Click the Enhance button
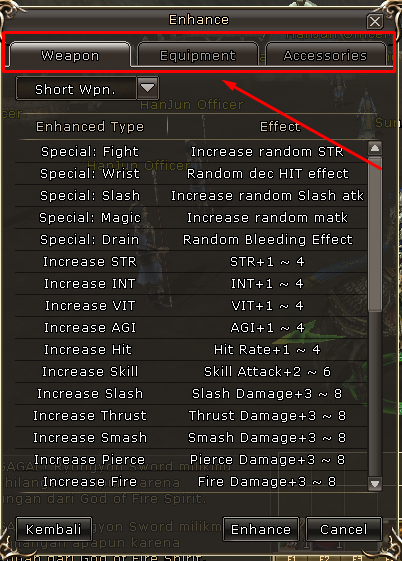The width and height of the screenshot is (402, 561). click(261, 529)
